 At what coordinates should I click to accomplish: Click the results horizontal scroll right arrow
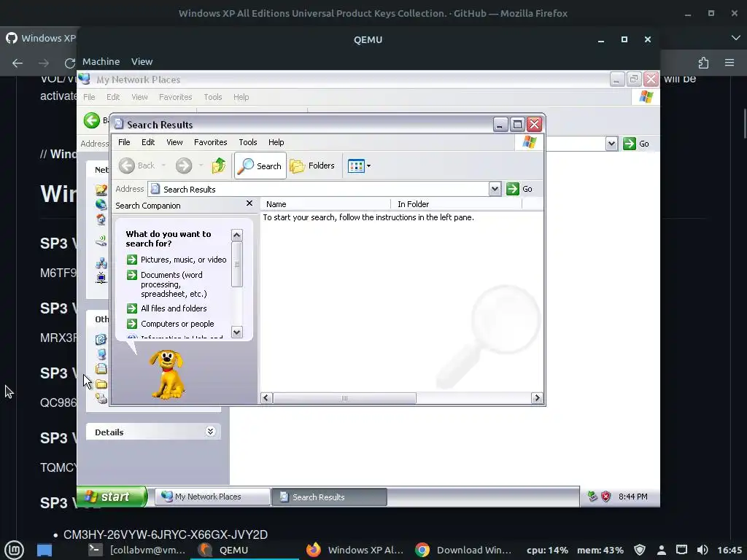pyautogui.click(x=537, y=398)
